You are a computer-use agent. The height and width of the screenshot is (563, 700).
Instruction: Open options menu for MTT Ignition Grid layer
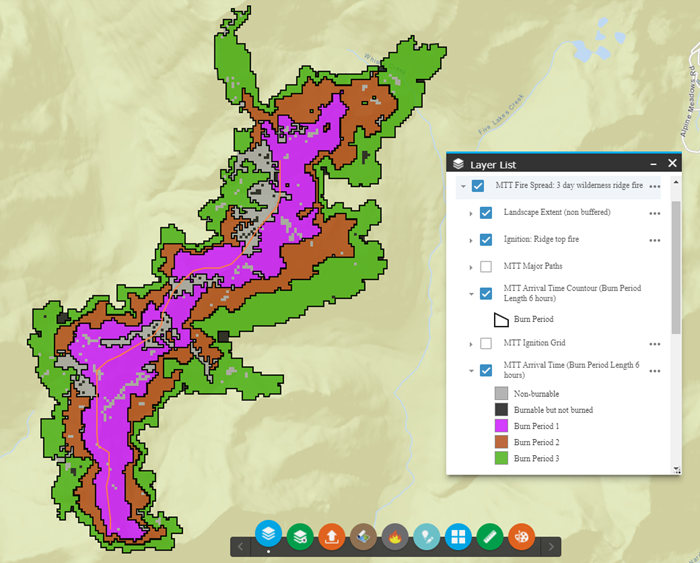655,343
